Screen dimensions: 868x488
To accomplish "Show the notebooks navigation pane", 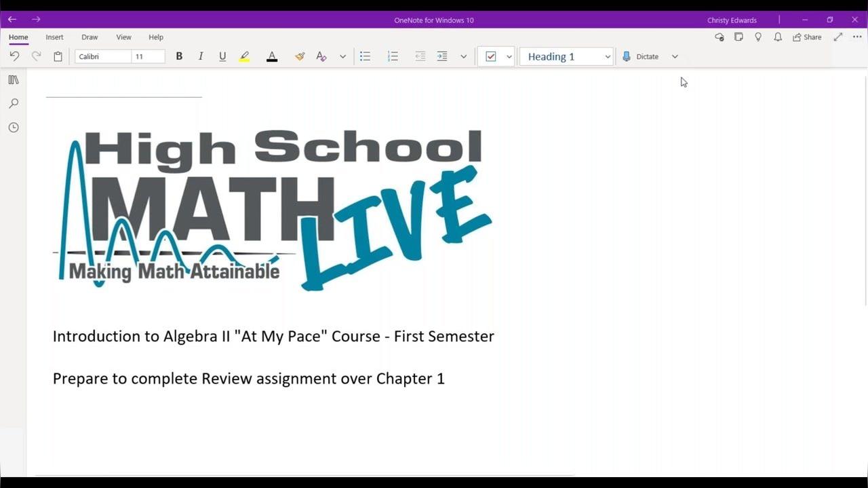I will click(x=14, y=80).
